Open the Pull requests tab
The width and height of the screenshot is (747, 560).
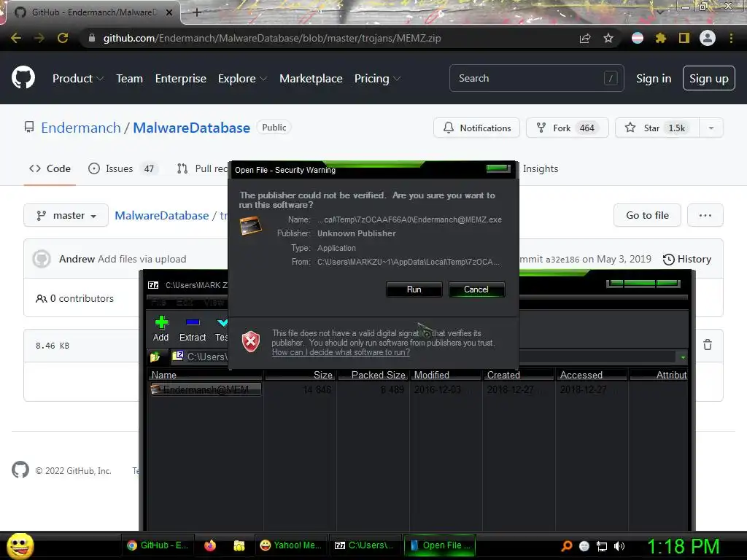click(x=202, y=168)
